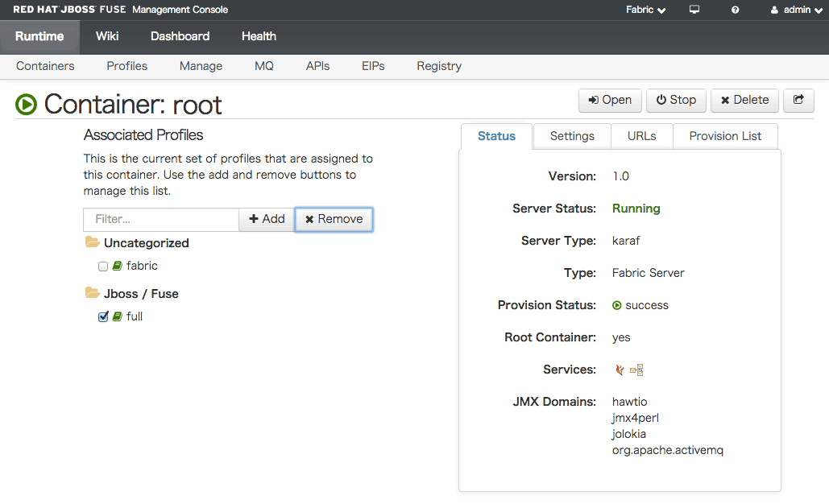Open the Dashboard tab
This screenshot has height=504, width=829.
(180, 36)
